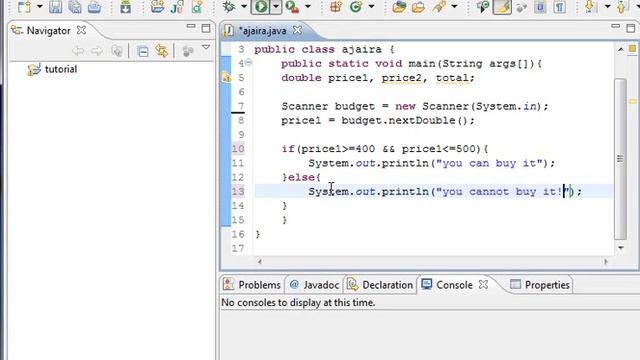Click the New Java Package icon
640x360 pixels.
(336, 7)
